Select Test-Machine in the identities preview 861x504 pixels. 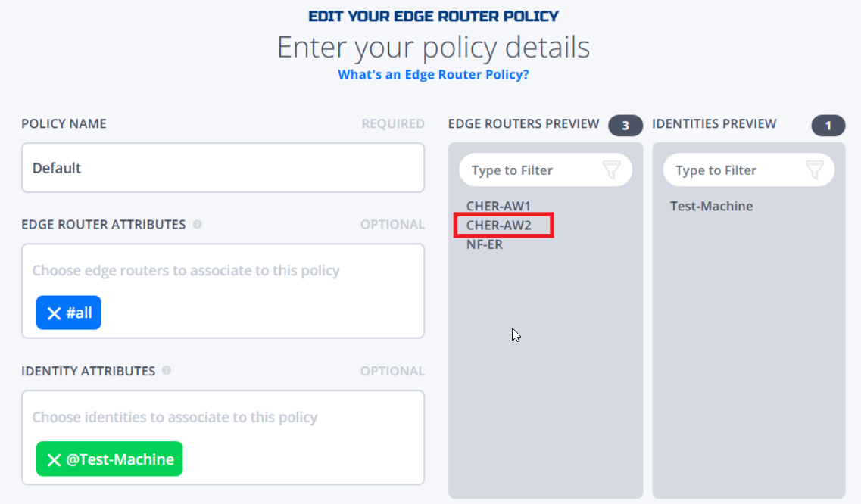click(x=712, y=206)
